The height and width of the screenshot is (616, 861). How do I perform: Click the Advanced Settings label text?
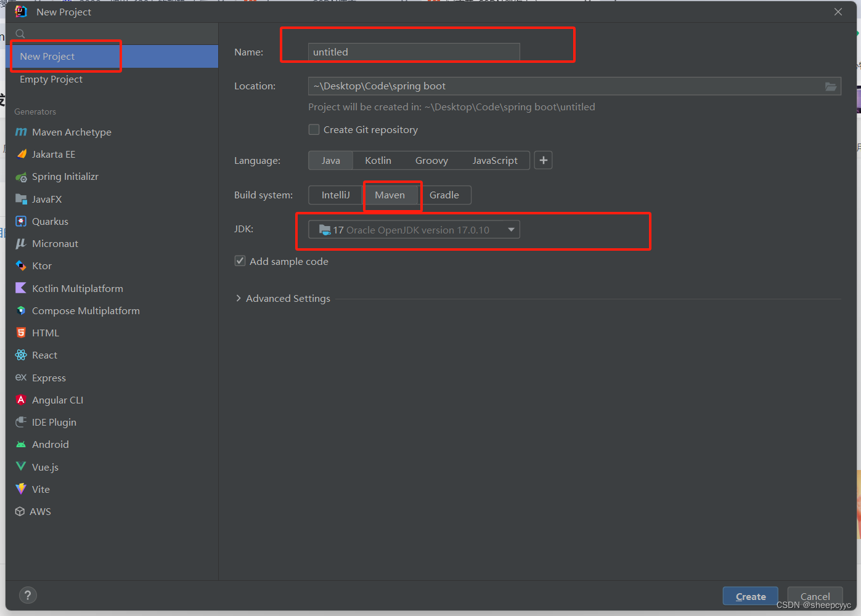tap(288, 298)
